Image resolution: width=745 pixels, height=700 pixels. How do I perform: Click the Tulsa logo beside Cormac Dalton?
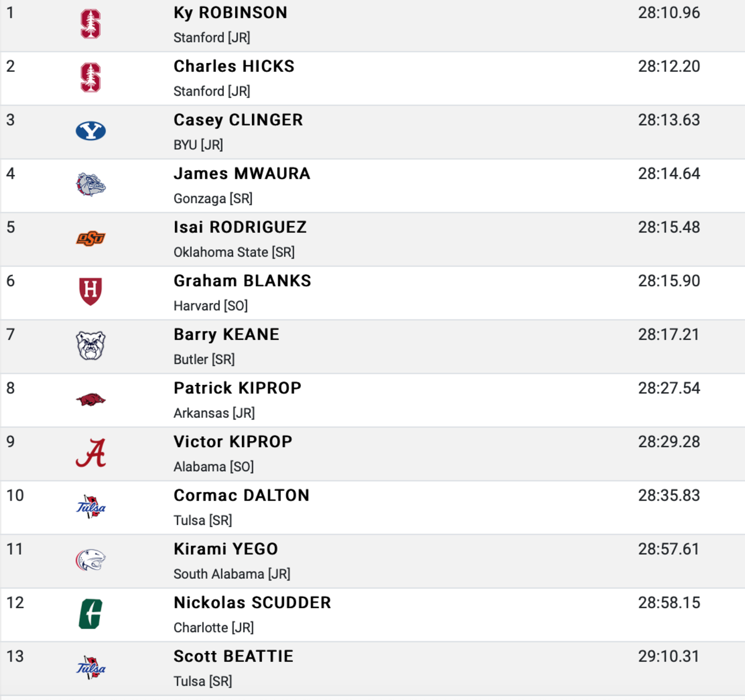pos(90,507)
